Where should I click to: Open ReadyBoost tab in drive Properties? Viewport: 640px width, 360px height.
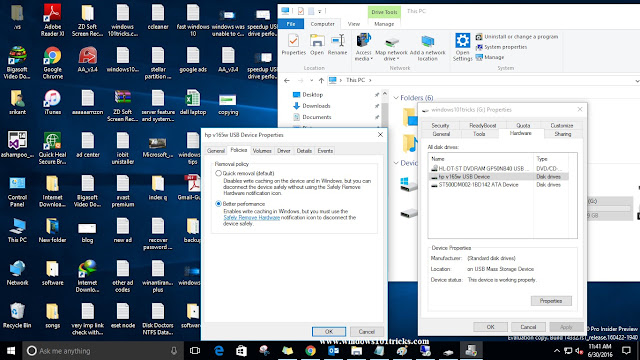click(x=482, y=126)
